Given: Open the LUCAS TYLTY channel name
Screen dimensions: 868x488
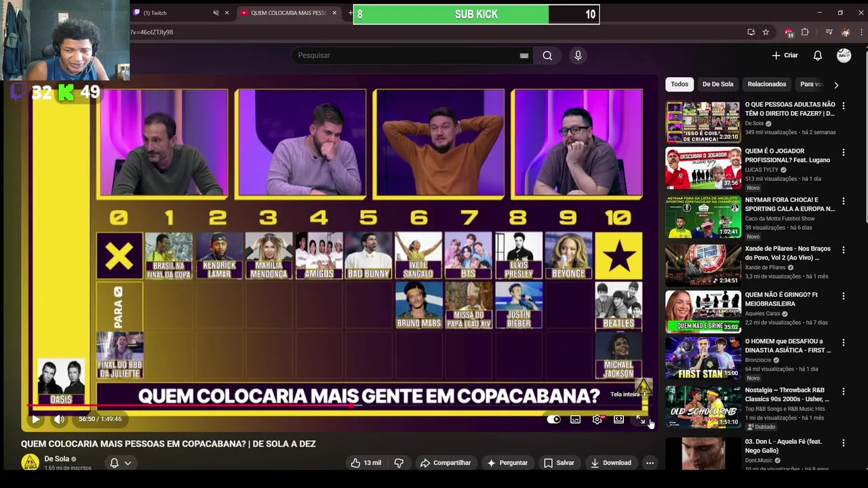Looking at the screenshot, I should coord(763,170).
